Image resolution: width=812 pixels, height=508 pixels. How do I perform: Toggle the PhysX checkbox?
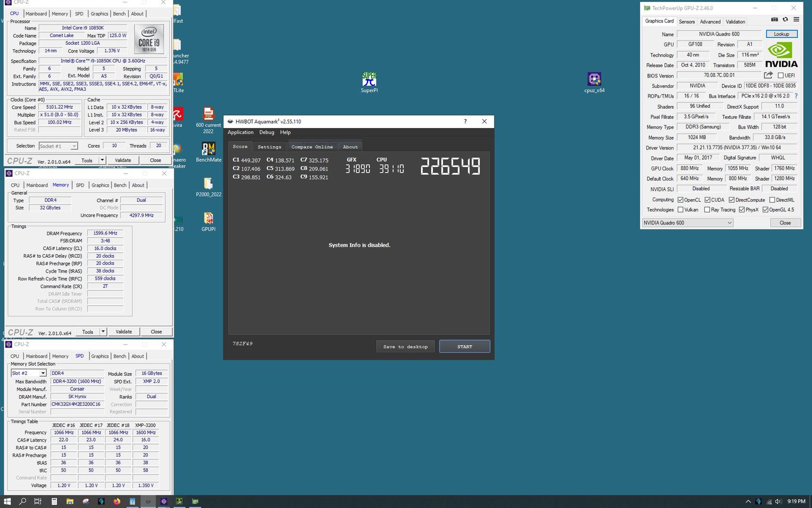tap(742, 210)
